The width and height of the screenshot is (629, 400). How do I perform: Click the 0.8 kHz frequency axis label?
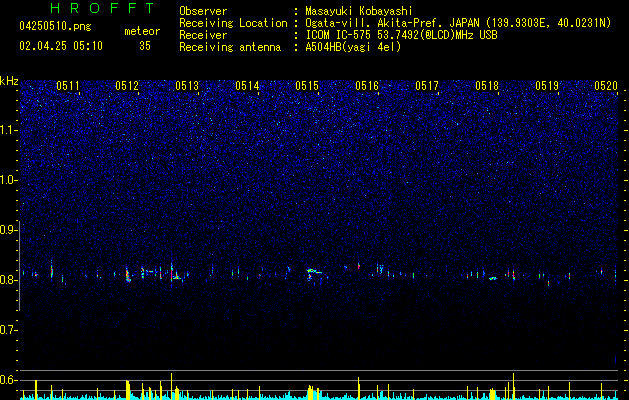pos(8,280)
